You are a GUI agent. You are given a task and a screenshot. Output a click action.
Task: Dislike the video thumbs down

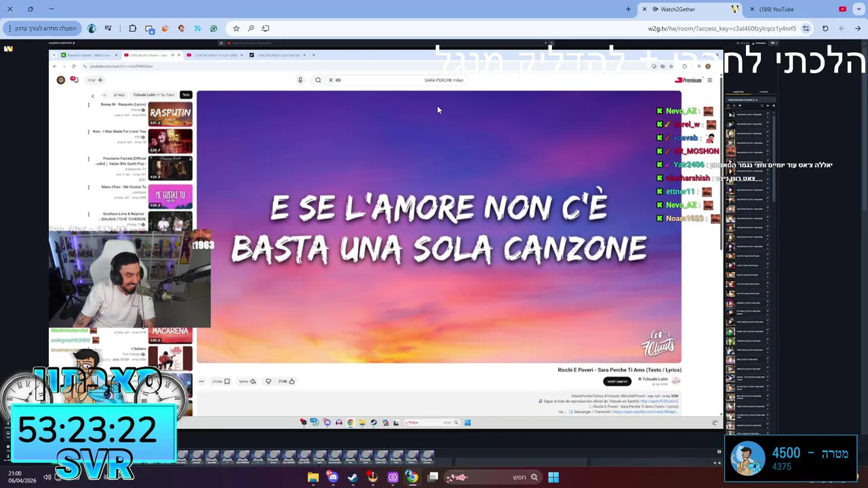pyautogui.click(x=268, y=381)
